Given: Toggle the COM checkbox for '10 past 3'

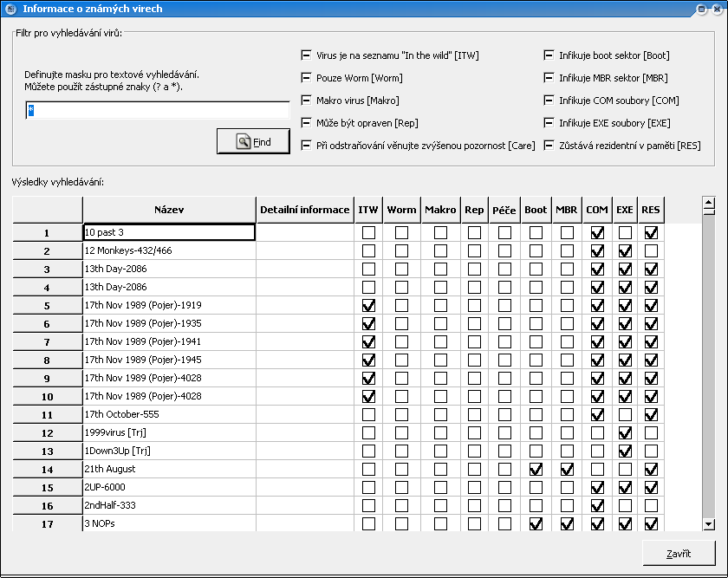Looking at the screenshot, I should pos(597,232).
